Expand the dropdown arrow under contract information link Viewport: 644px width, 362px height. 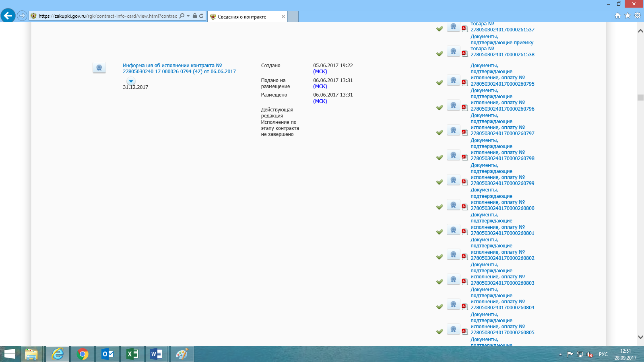pyautogui.click(x=131, y=81)
